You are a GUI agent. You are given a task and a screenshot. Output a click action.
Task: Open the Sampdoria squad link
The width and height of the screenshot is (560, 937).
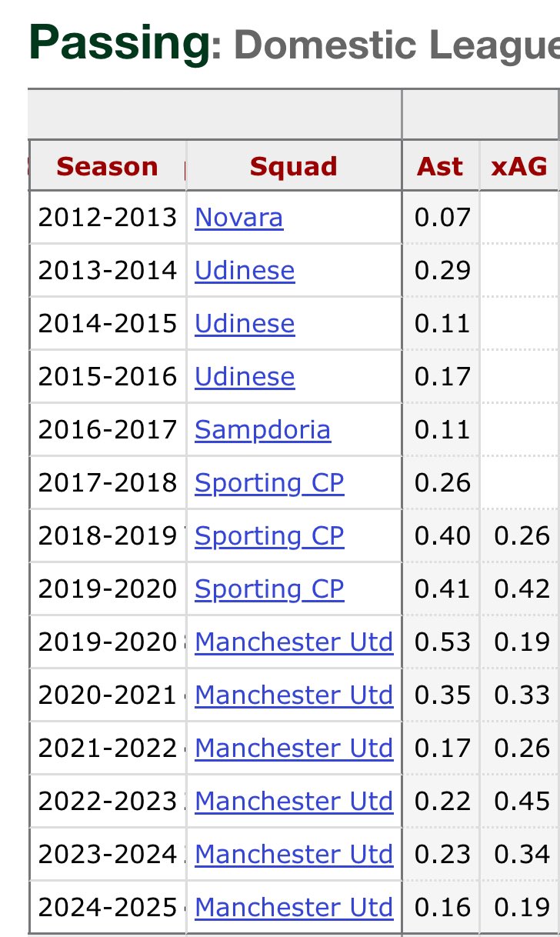click(262, 429)
